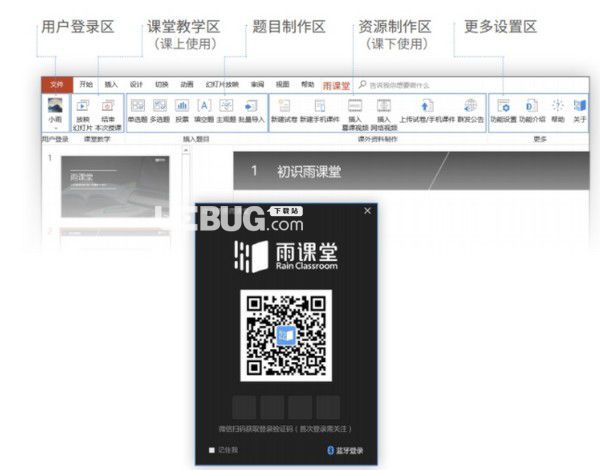Click the tell-me search box in the ribbon

point(394,85)
